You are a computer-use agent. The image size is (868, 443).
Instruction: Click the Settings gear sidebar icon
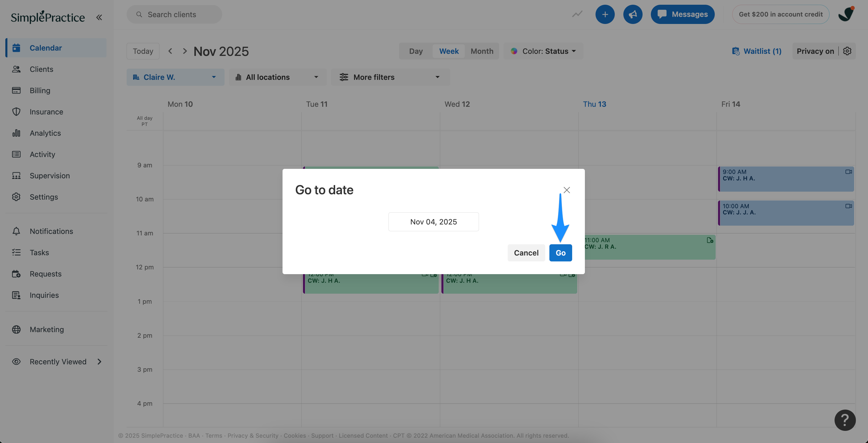coord(16,197)
